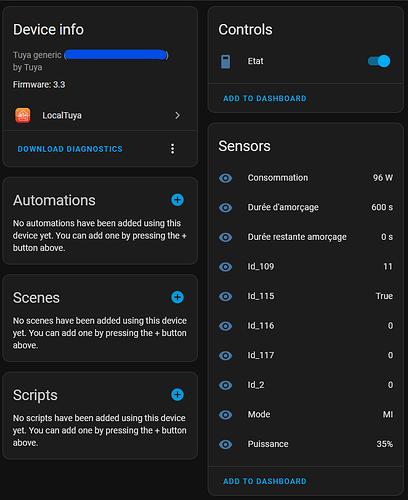Image resolution: width=408 pixels, height=500 pixels.
Task: Toggle the Etat switch off
Action: tap(379, 61)
